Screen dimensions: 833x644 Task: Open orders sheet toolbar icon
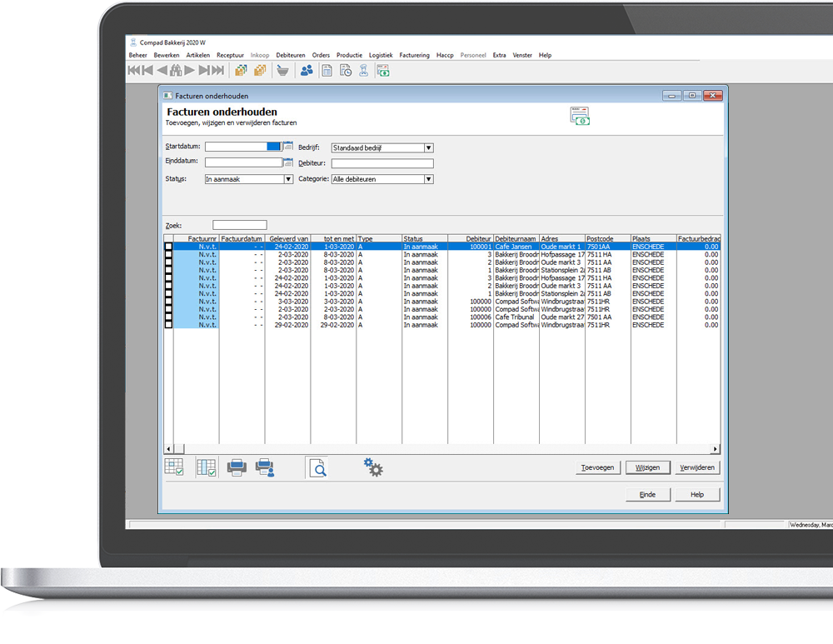pos(327,70)
